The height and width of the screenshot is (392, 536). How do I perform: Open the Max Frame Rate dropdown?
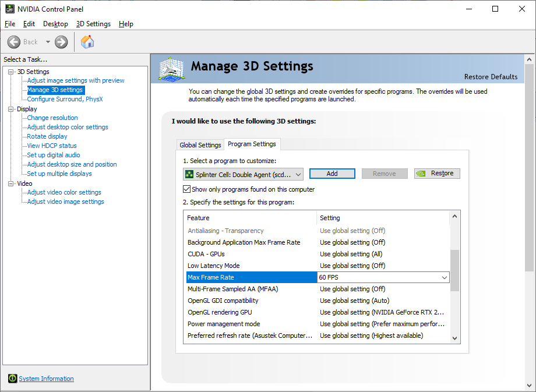coord(445,278)
